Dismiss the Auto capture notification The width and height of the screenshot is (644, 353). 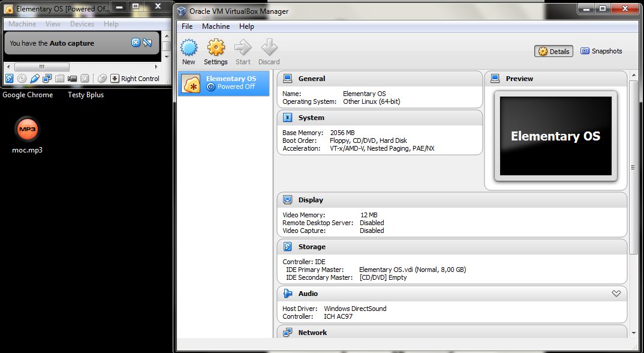click(136, 43)
